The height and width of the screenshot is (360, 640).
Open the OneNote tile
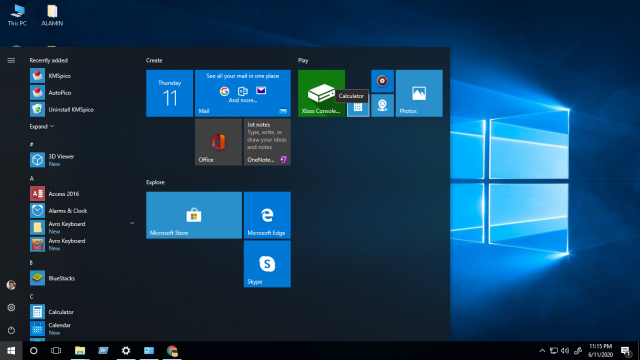[267, 142]
